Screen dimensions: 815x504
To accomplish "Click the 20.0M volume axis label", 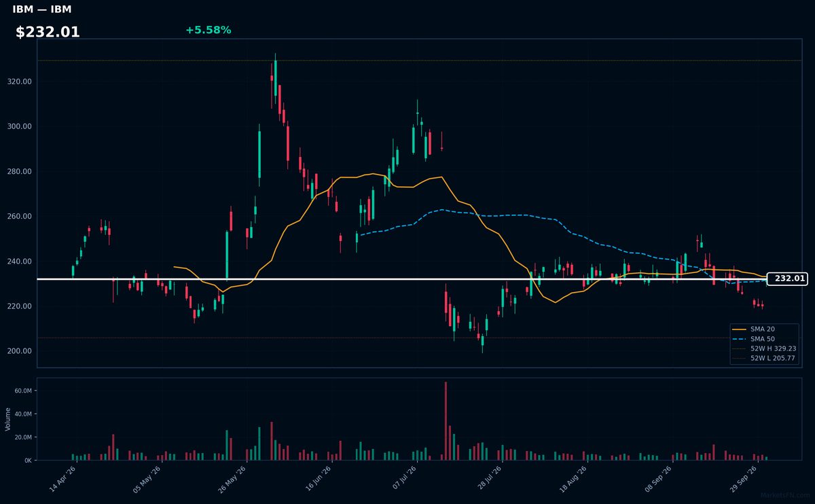I will [x=23, y=437].
